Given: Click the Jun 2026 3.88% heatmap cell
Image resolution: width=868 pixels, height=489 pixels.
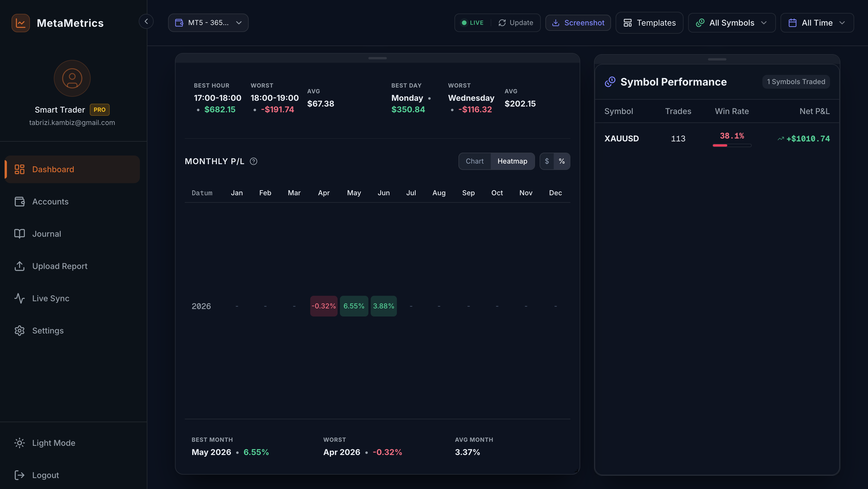Looking at the screenshot, I should tap(383, 306).
